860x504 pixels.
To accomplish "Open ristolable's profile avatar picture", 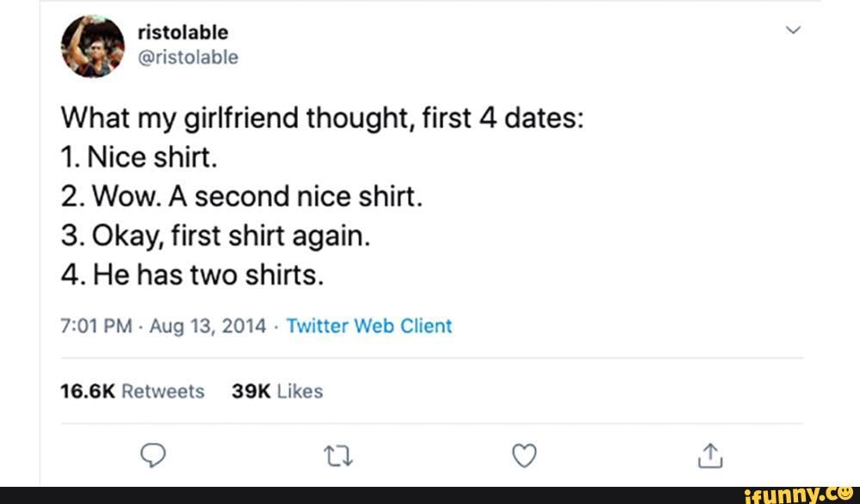I will coord(93,45).
